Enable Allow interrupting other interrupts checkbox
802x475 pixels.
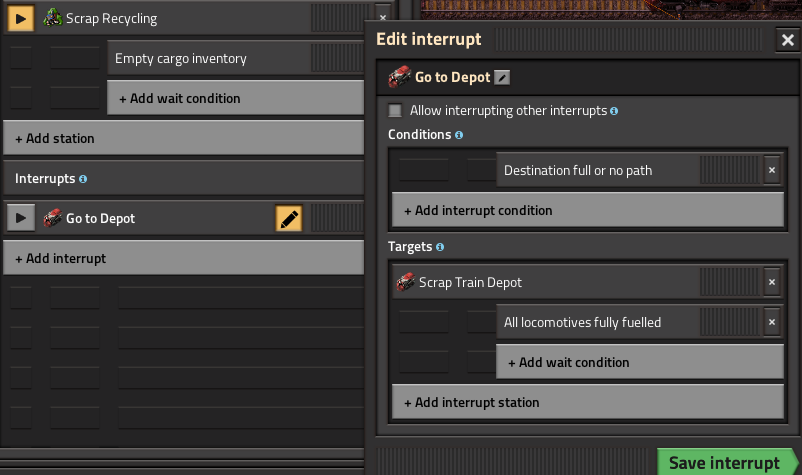395,111
